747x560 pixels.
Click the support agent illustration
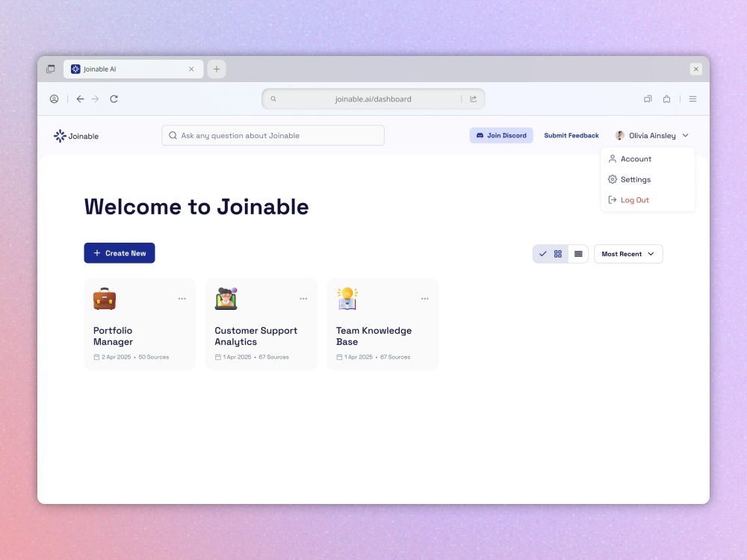click(x=226, y=299)
